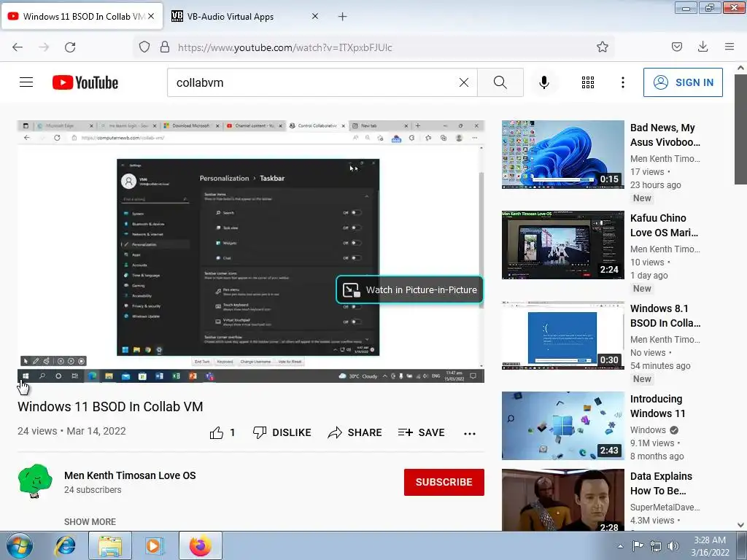Close the Windows 11 BSOD tab

(151, 16)
